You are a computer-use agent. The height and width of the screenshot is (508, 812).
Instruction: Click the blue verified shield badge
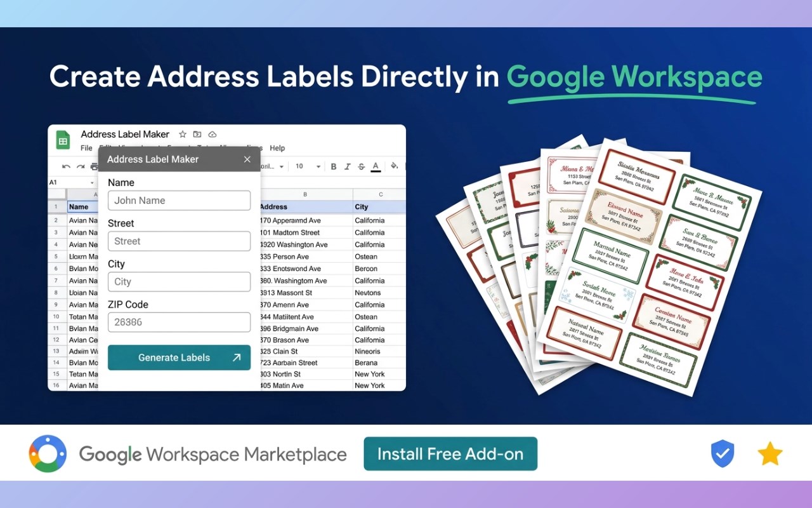click(722, 453)
